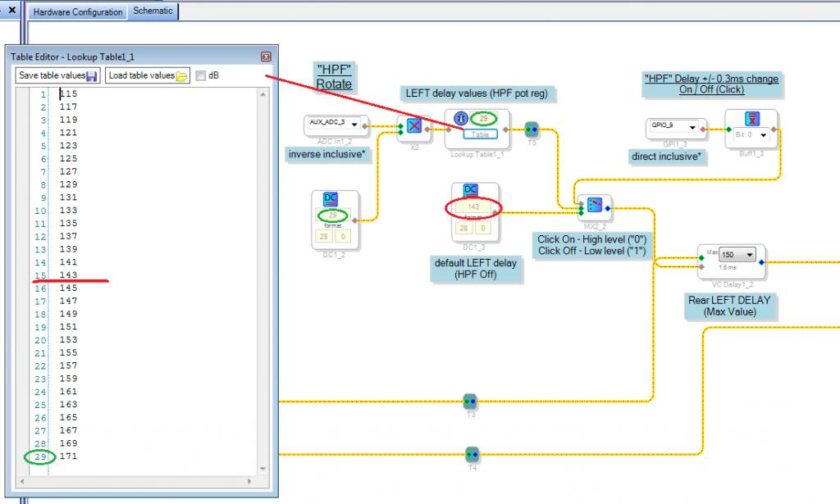Click the X2 multiplier block icon
This screenshot has width=840, height=504.
tap(414, 126)
